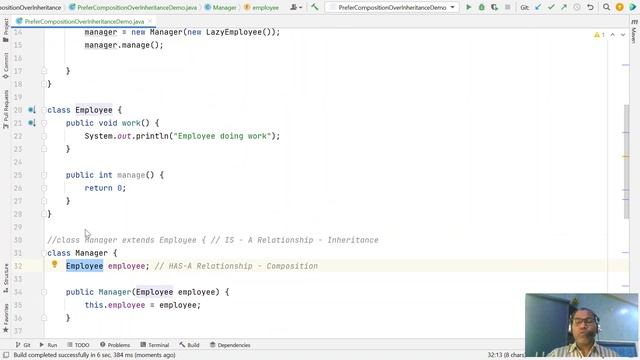The image size is (640, 360).
Task: Click the yellow intention lightbulb on line 32
Action: pos(55,264)
